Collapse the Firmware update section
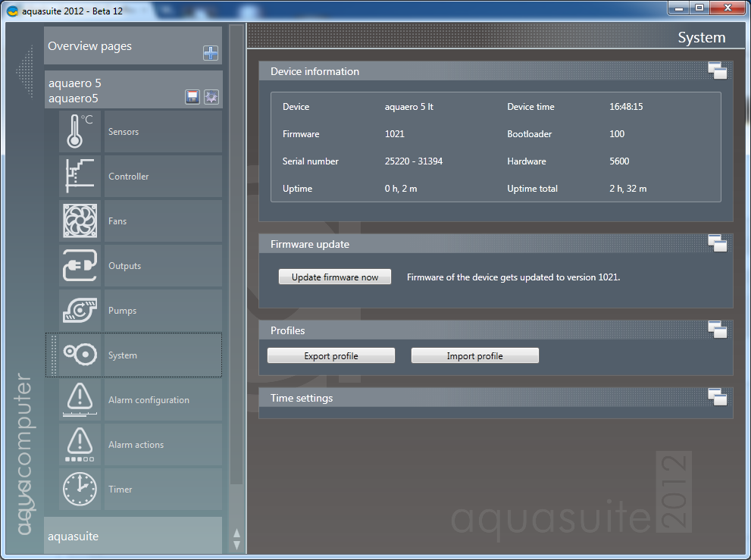 (x=717, y=243)
